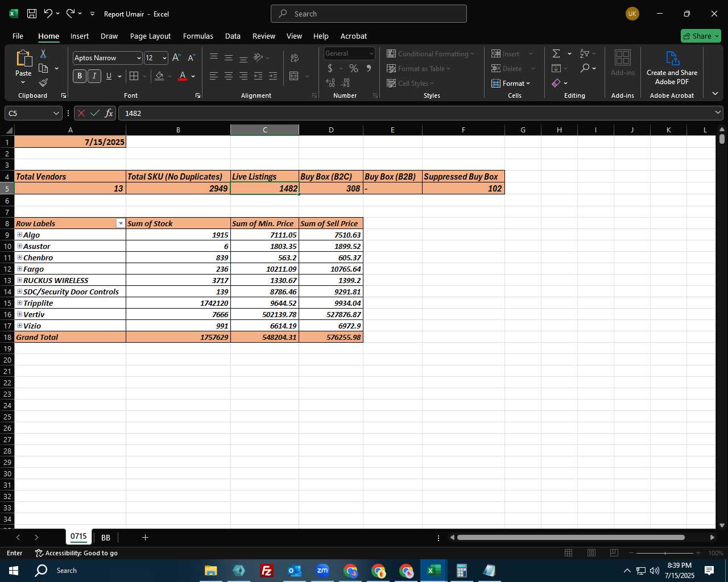728x582 pixels.
Task: Click in the Search box in title bar
Action: [369, 14]
